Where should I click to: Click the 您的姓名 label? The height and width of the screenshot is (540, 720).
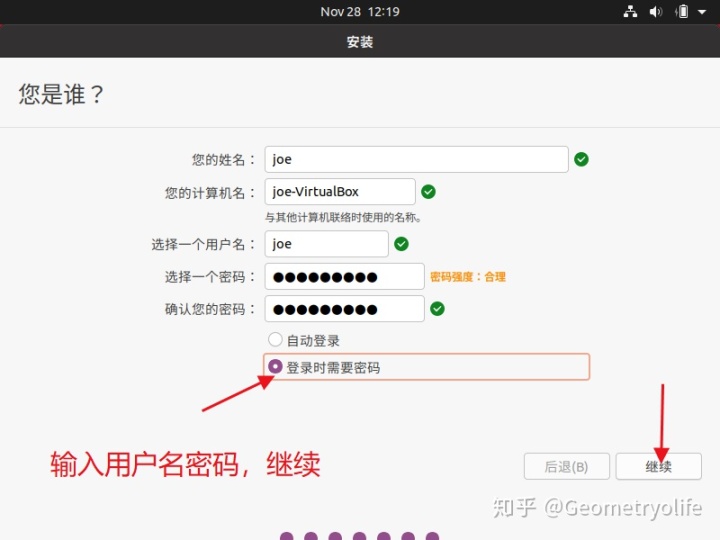tap(223, 160)
